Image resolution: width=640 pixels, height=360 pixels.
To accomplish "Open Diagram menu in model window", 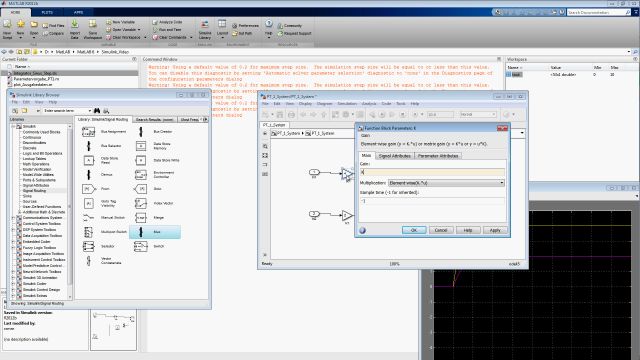I will click(324, 104).
